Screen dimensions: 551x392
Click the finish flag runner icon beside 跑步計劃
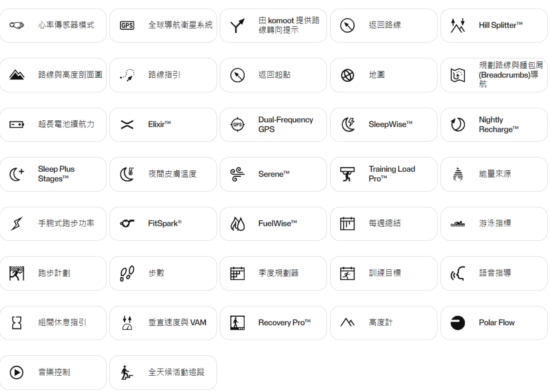[x=16, y=273]
